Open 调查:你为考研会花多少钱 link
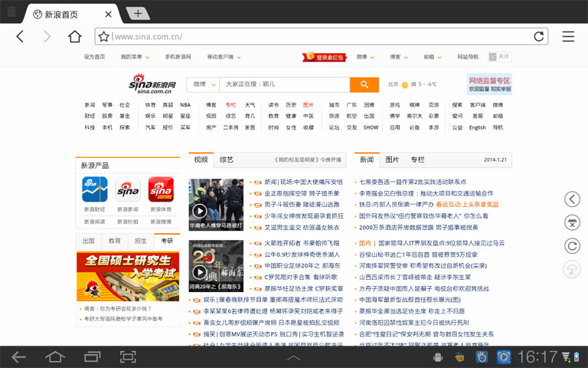Viewport: 588px width, 368px height. pyautogui.click(x=117, y=309)
